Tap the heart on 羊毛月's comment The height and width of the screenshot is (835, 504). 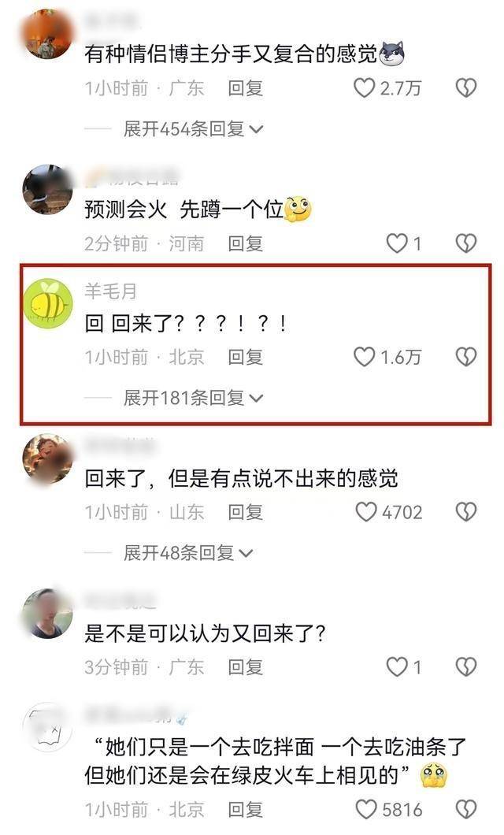coord(364,357)
